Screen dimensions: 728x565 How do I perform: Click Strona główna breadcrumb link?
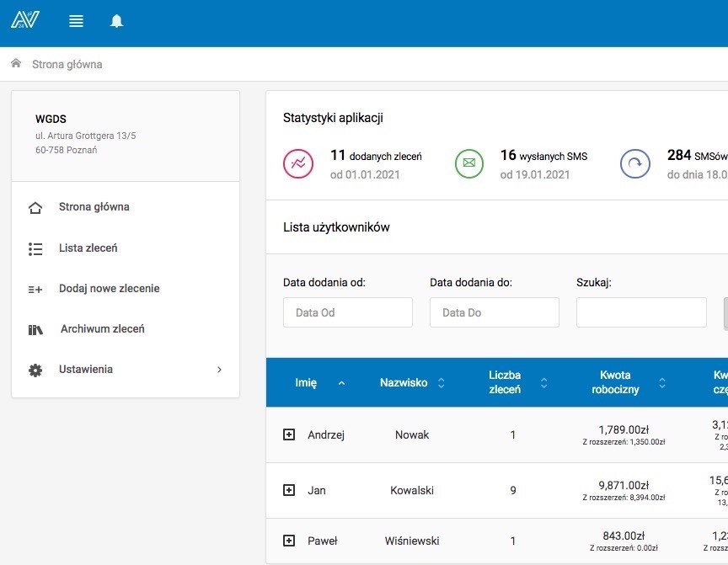pyautogui.click(x=67, y=64)
